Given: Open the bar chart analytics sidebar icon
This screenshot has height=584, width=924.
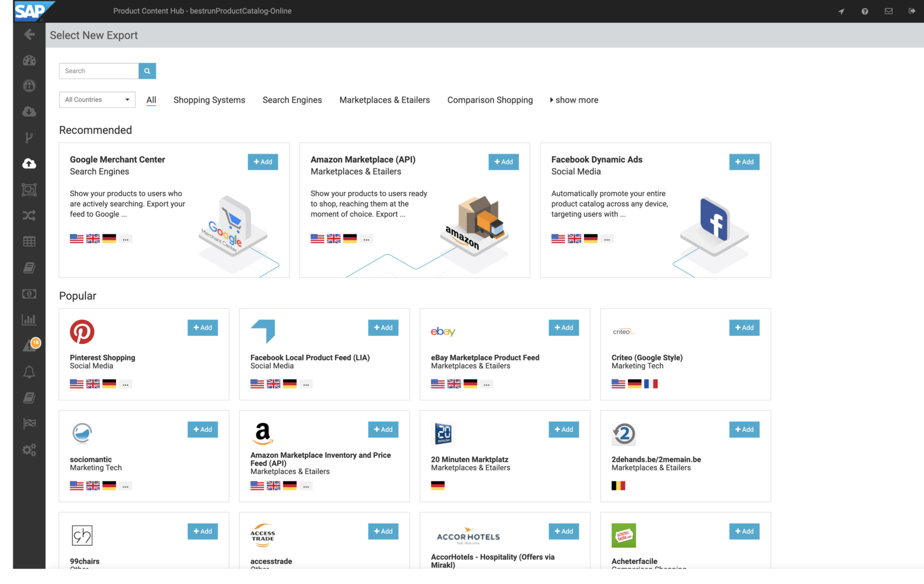Looking at the screenshot, I should pyautogui.click(x=29, y=320).
